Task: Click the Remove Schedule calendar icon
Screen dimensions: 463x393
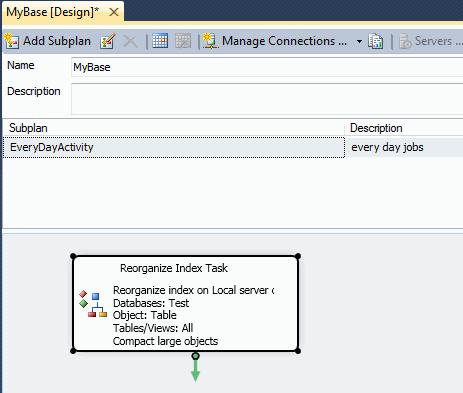Action: (x=183, y=41)
